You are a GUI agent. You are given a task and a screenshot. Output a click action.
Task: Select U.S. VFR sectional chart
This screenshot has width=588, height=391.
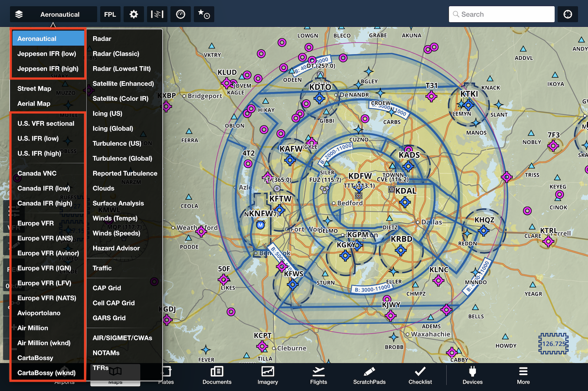(46, 123)
